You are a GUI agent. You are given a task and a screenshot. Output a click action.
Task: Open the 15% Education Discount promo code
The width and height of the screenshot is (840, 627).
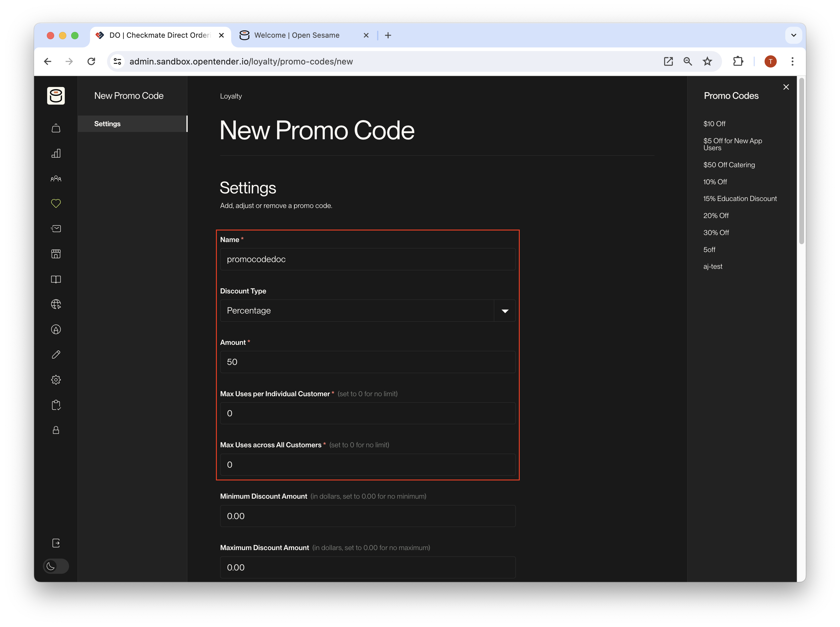(740, 199)
